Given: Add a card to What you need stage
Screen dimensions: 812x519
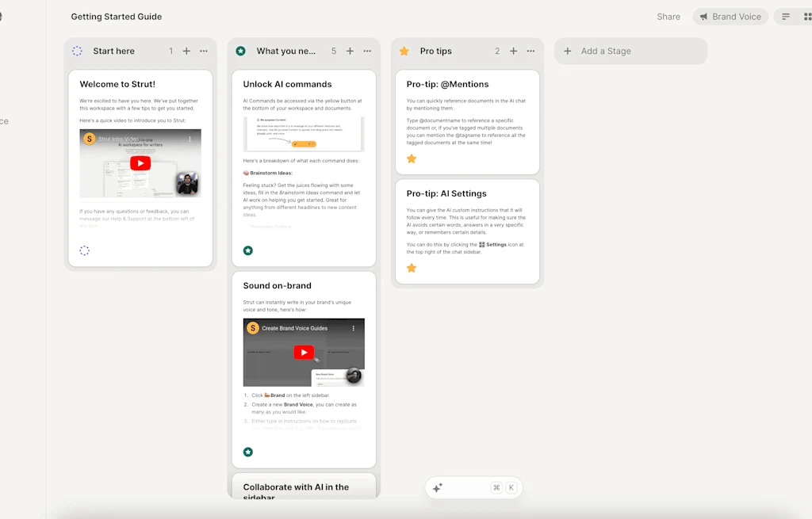Looking at the screenshot, I should click(x=350, y=51).
